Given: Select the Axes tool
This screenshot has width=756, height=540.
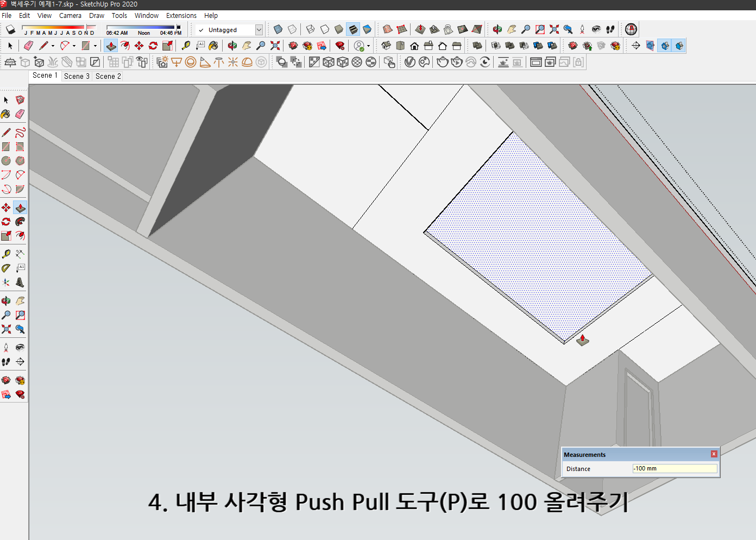Looking at the screenshot, I should click(x=6, y=282).
